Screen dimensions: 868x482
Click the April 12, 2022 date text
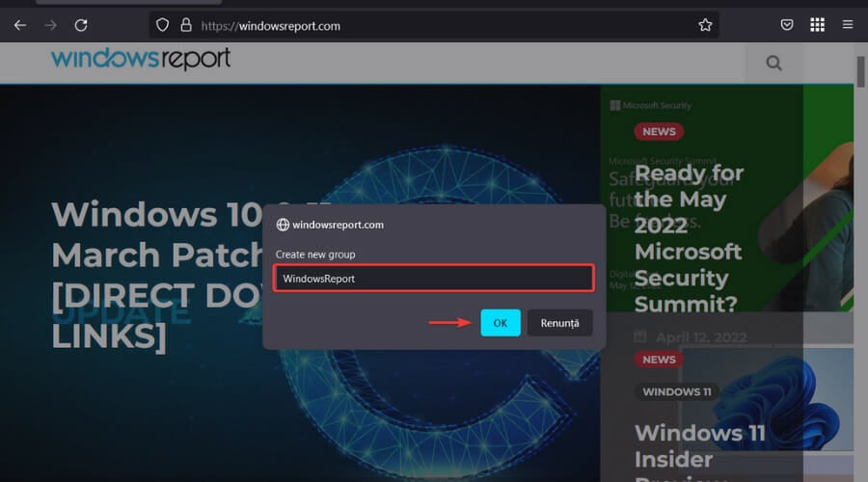[701, 337]
